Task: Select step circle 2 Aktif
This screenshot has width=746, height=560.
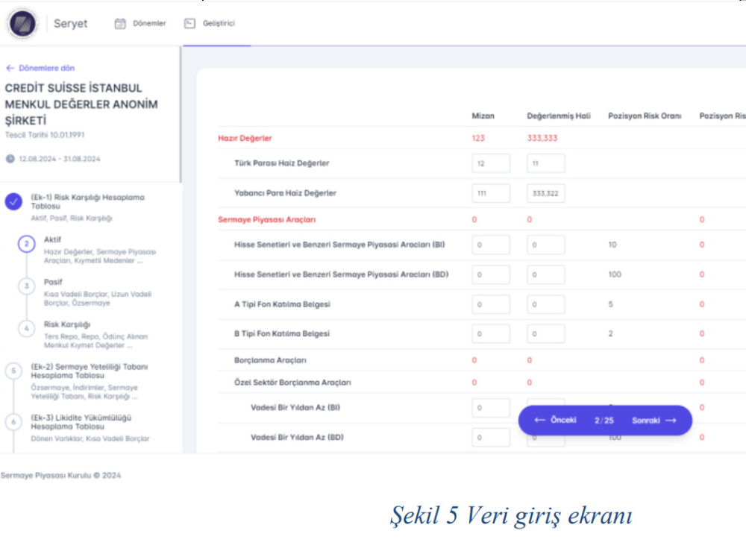Action: tap(27, 244)
